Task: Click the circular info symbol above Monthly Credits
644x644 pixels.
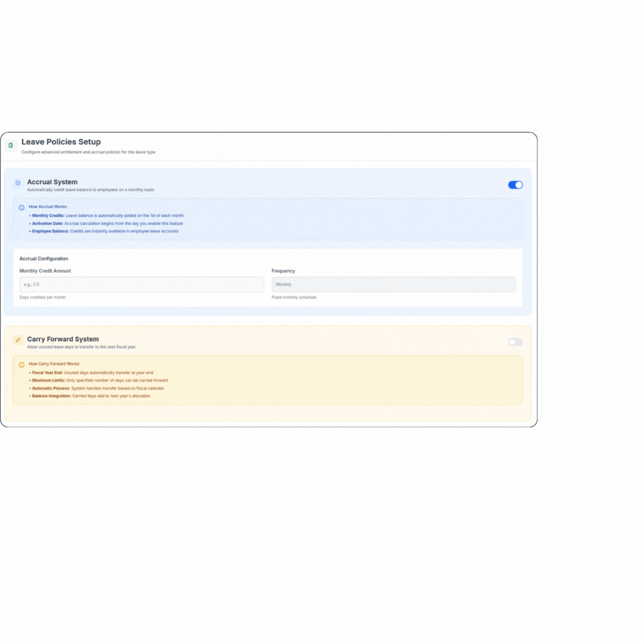Action: tap(21, 206)
